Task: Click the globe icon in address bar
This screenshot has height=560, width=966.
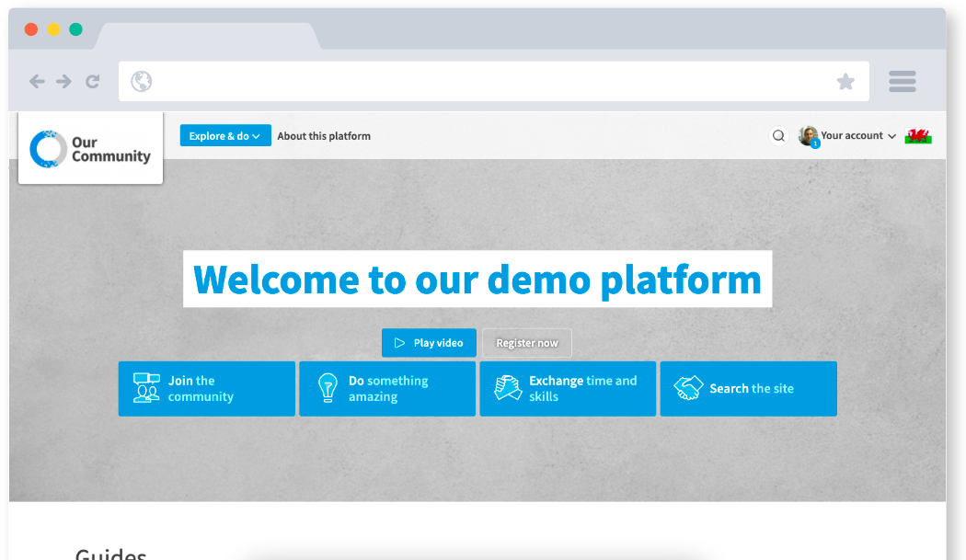Action: point(142,82)
